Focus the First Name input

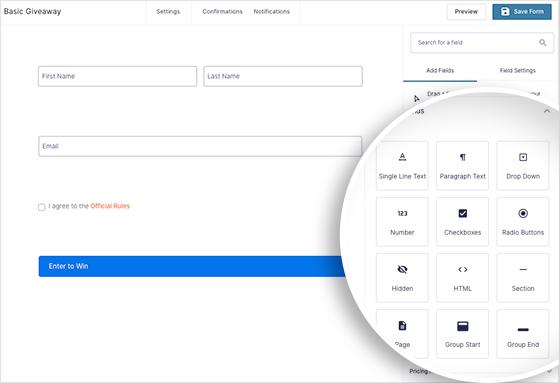tap(117, 76)
